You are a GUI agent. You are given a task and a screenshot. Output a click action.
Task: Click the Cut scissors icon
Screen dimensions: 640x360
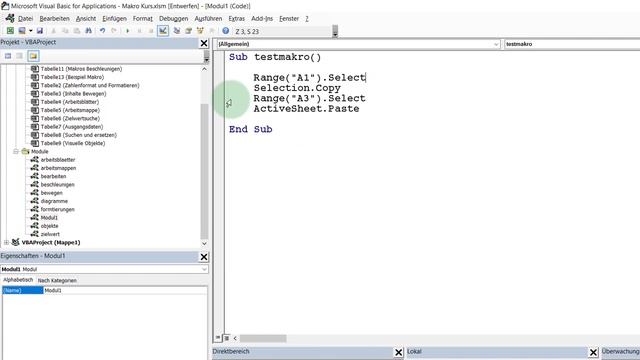click(53, 31)
